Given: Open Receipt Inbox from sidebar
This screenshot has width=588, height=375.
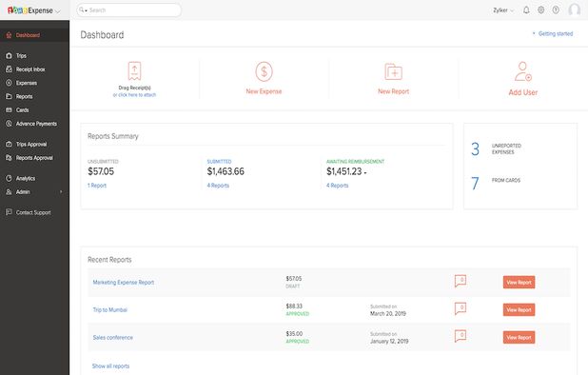Looking at the screenshot, I should (34, 69).
